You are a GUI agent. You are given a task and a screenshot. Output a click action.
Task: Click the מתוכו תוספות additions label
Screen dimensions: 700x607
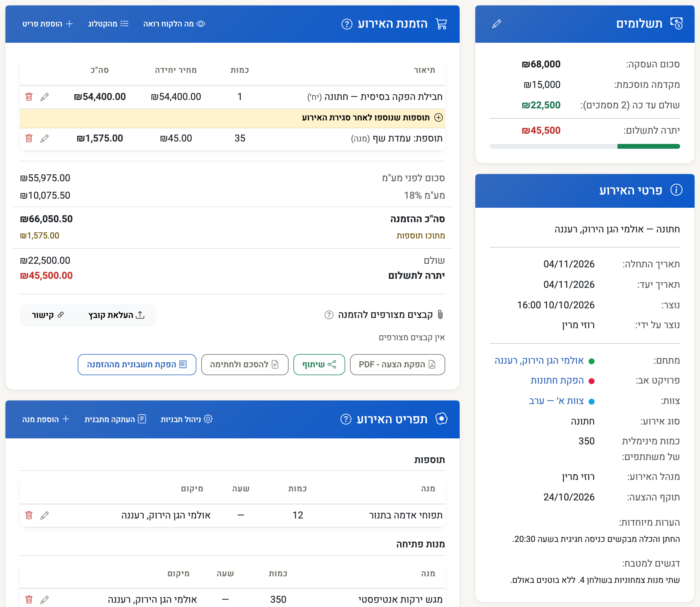coord(420,236)
